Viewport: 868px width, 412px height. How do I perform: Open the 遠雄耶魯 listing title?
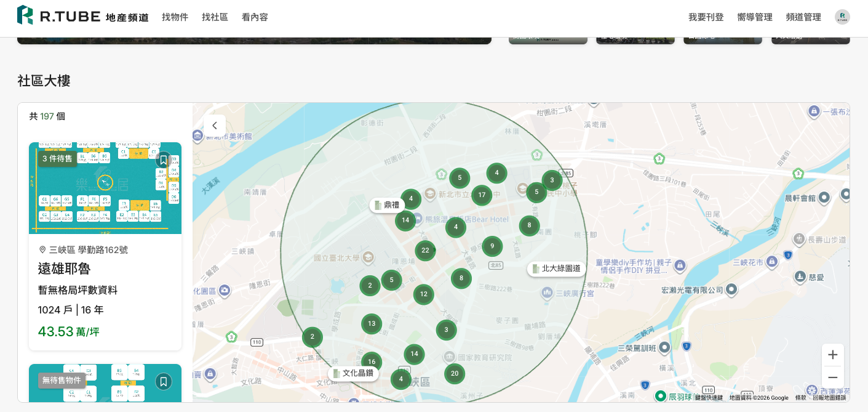pyautogui.click(x=64, y=269)
